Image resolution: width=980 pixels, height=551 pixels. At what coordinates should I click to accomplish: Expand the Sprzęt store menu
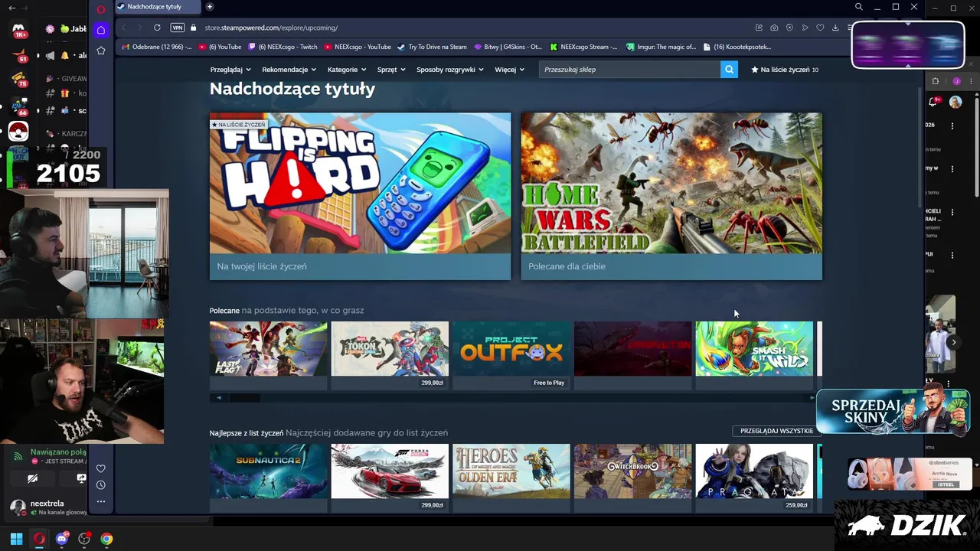(391, 70)
